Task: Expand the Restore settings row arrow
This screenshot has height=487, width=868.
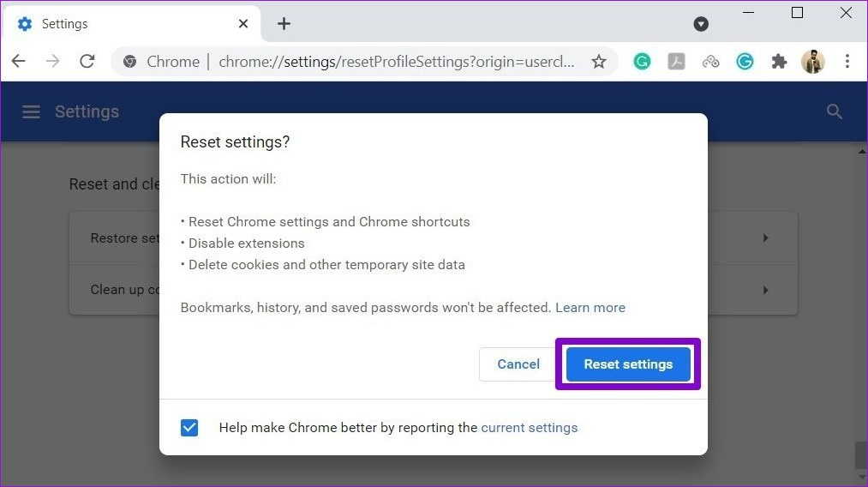Action: point(765,238)
